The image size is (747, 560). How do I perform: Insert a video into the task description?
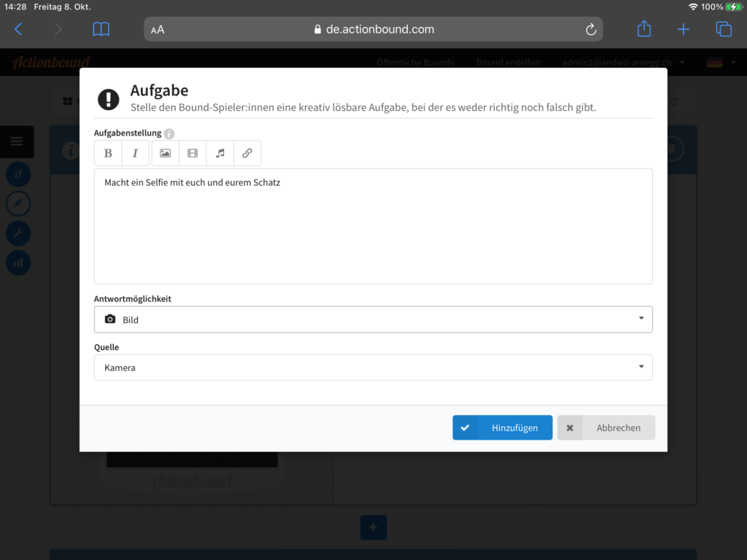click(193, 153)
